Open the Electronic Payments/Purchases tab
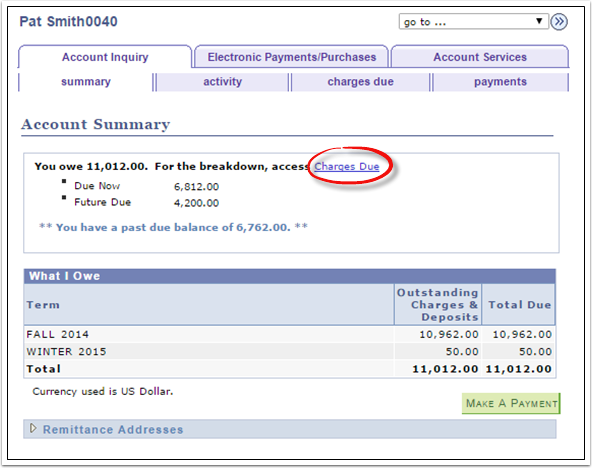The image size is (592, 468). (291, 57)
